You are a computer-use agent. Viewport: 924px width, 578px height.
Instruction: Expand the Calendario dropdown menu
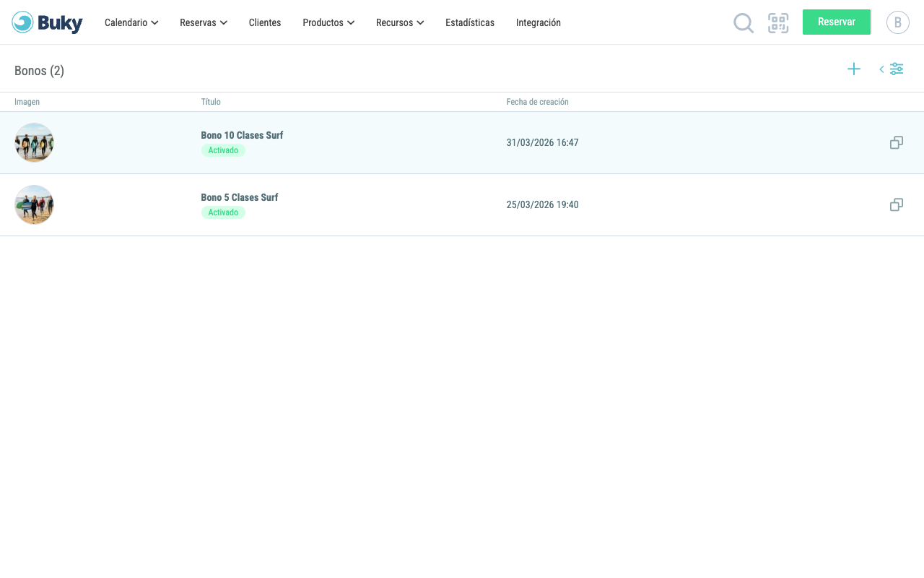[x=131, y=22]
